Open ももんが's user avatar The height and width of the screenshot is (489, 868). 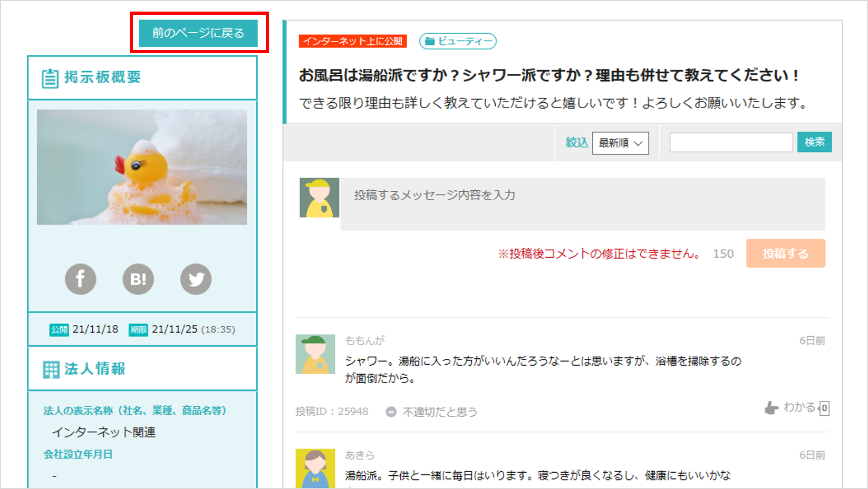click(x=315, y=354)
